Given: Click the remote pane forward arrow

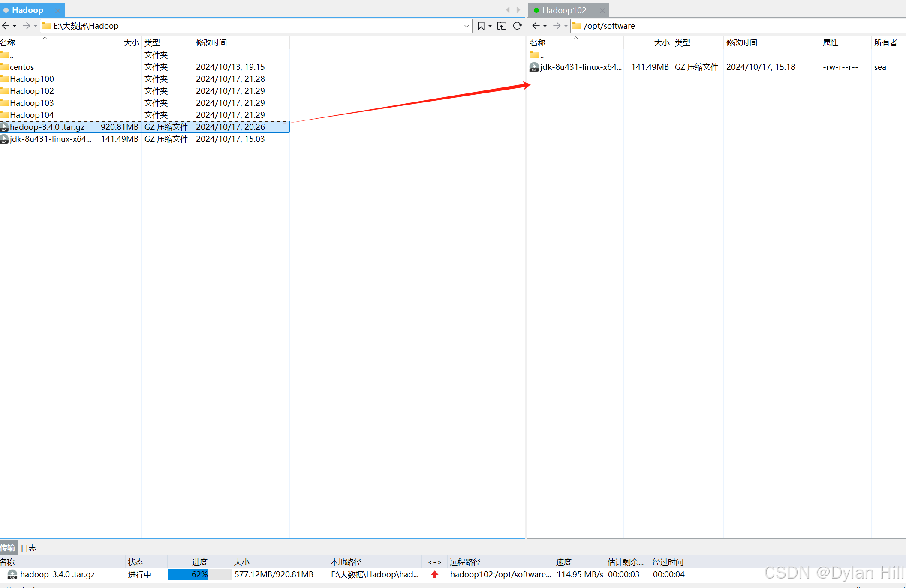Looking at the screenshot, I should tap(557, 26).
